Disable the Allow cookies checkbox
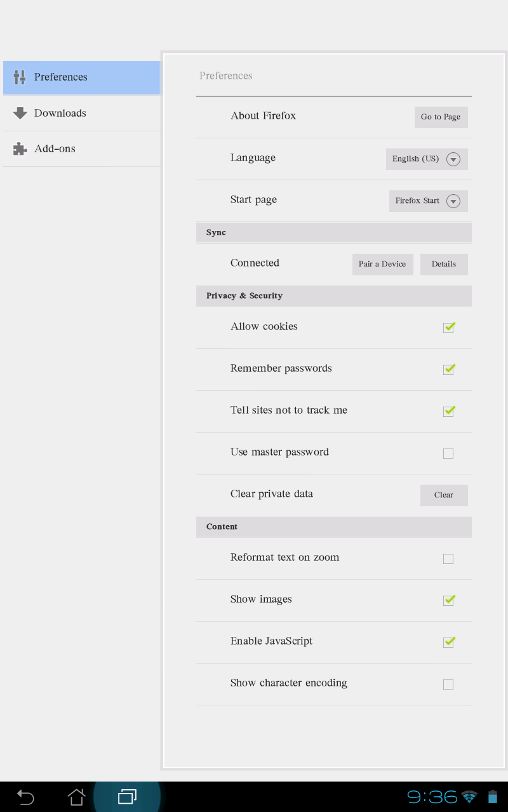The width and height of the screenshot is (508, 812). pos(448,327)
